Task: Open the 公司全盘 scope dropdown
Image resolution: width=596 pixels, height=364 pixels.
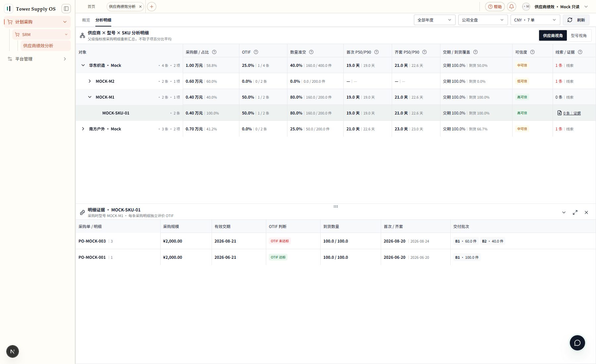Action: pyautogui.click(x=483, y=20)
